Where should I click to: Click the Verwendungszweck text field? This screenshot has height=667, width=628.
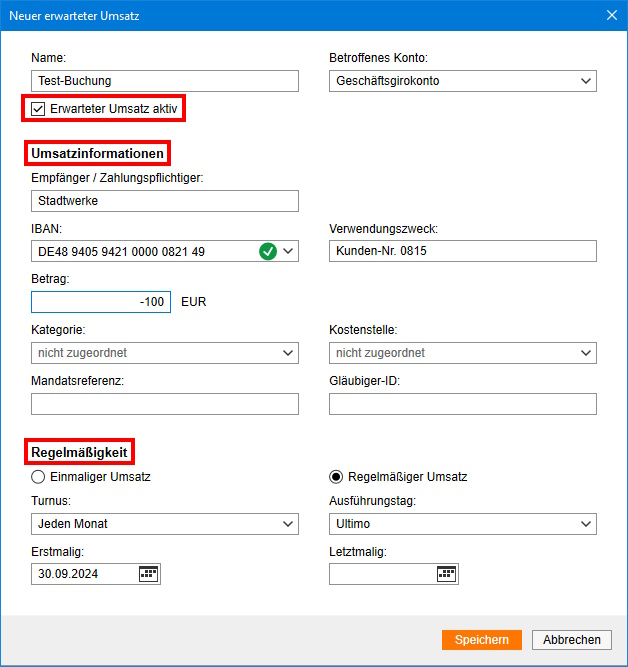(462, 251)
